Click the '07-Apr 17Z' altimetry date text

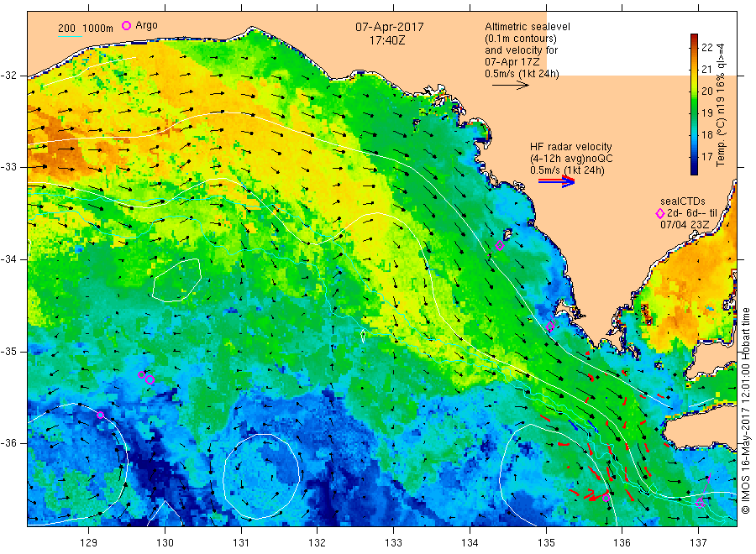(512, 62)
